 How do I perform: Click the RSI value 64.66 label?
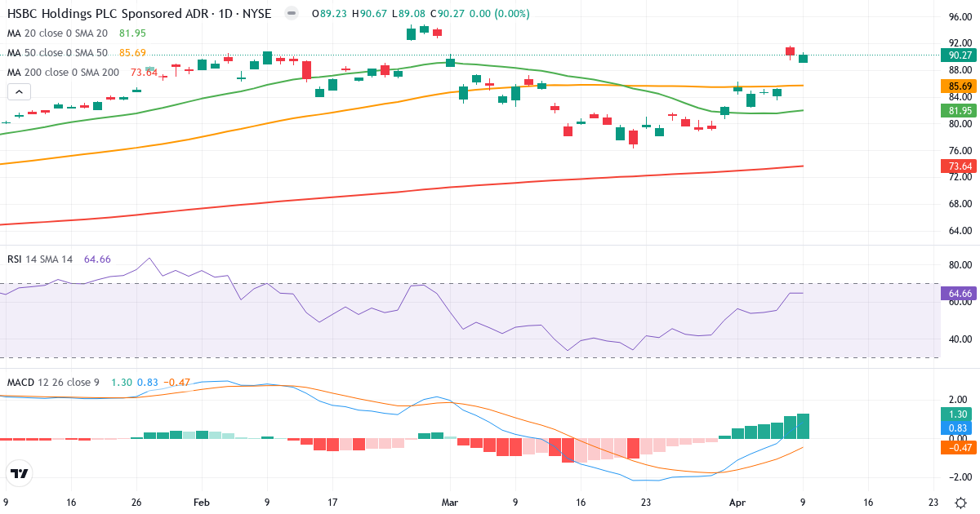click(x=958, y=292)
